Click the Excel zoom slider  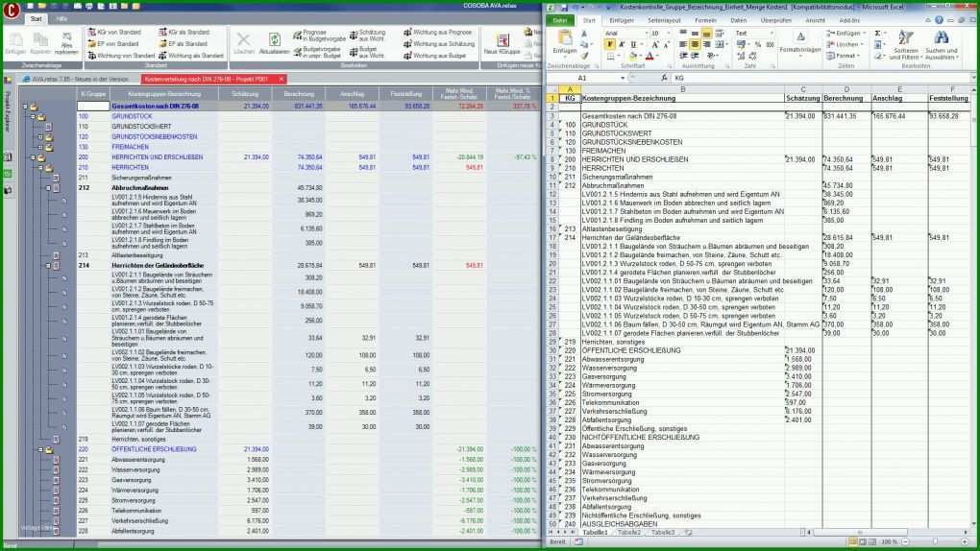pos(935,542)
